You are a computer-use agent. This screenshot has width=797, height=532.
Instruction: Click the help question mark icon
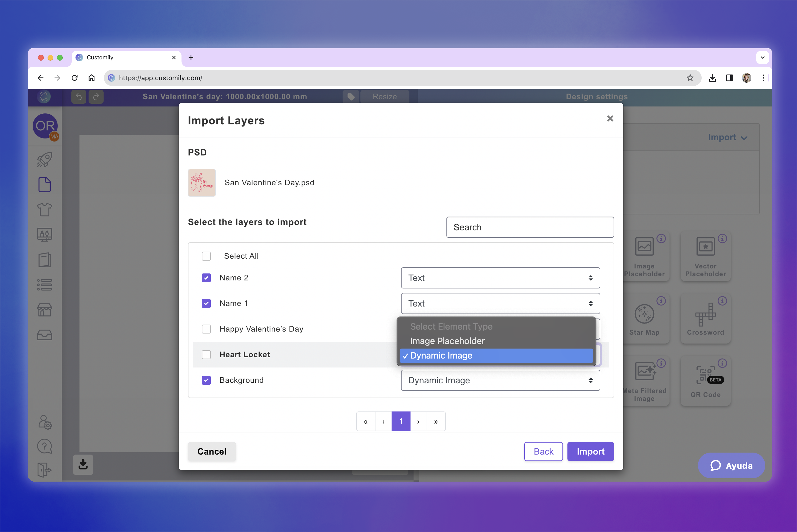click(44, 446)
